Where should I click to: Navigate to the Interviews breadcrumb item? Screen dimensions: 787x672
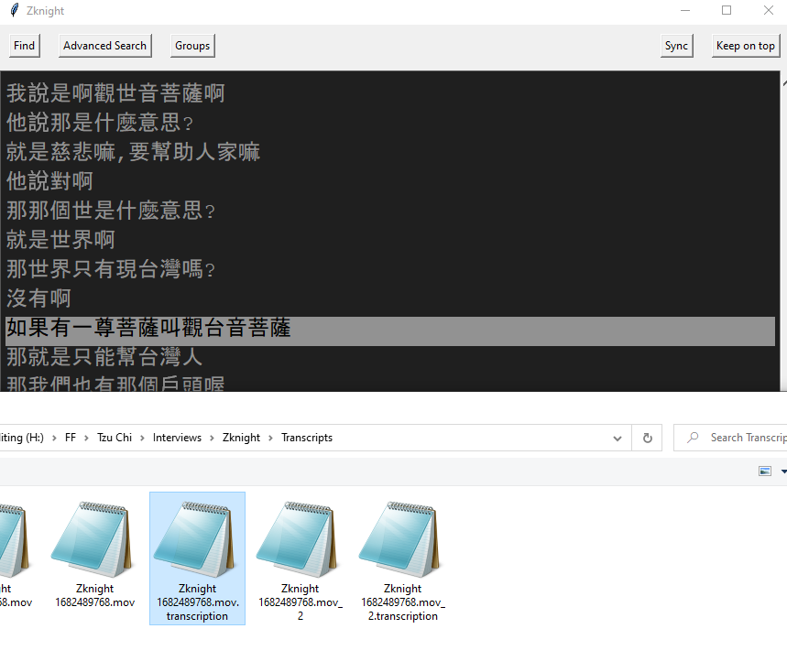(177, 438)
